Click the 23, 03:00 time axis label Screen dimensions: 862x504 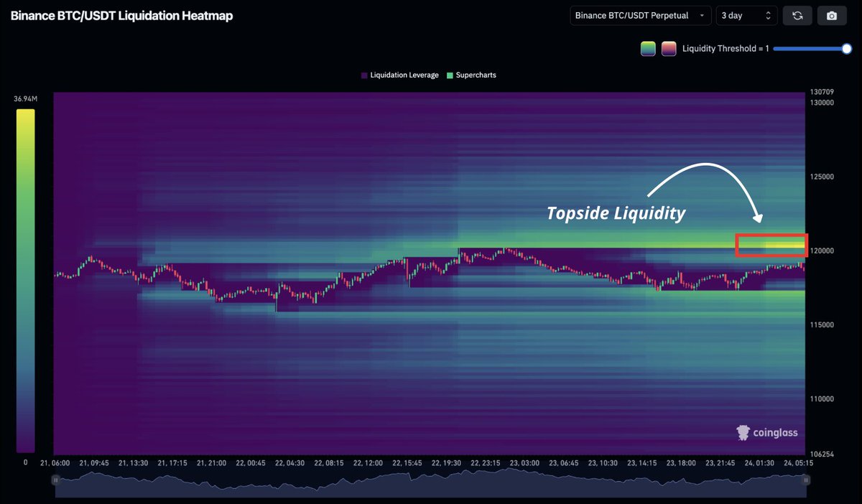[x=524, y=463]
